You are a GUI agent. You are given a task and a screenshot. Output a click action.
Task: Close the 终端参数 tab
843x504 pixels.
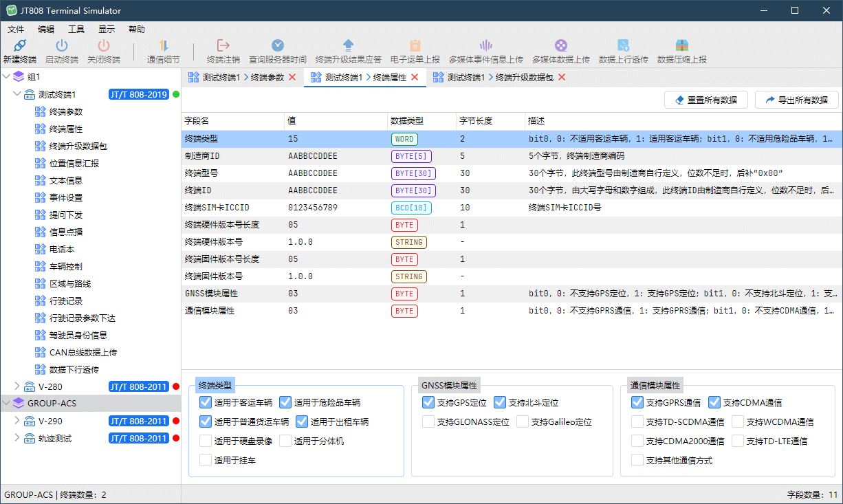[292, 78]
